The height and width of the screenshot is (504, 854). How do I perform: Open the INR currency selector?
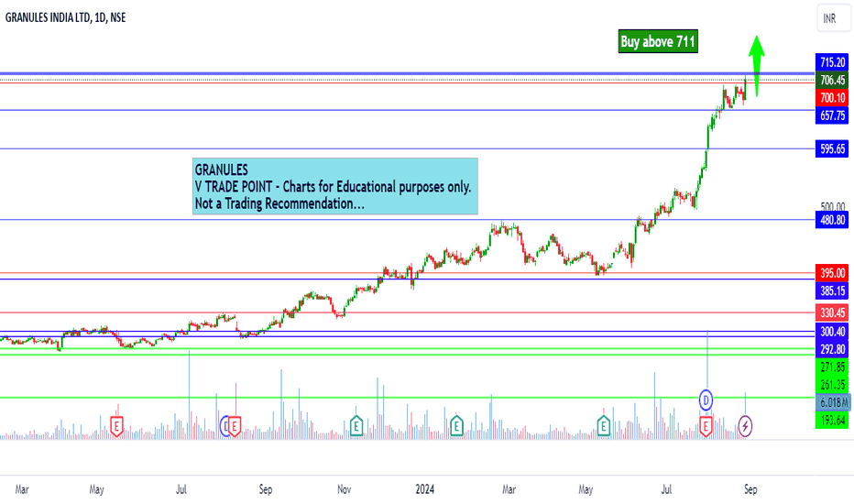point(833,18)
